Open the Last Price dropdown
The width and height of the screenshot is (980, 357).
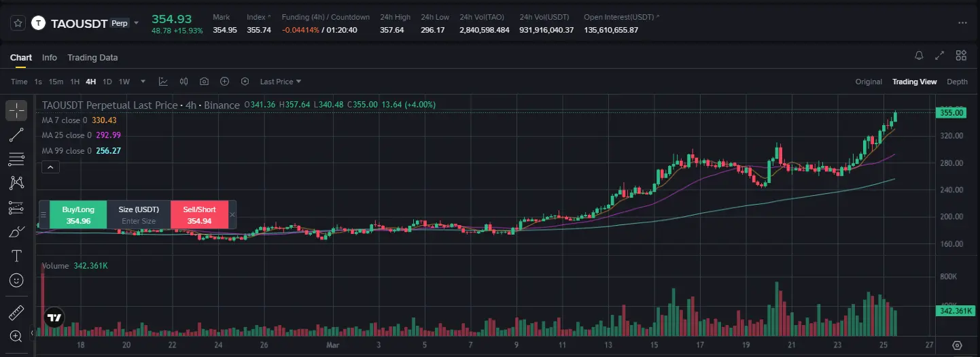tap(281, 82)
